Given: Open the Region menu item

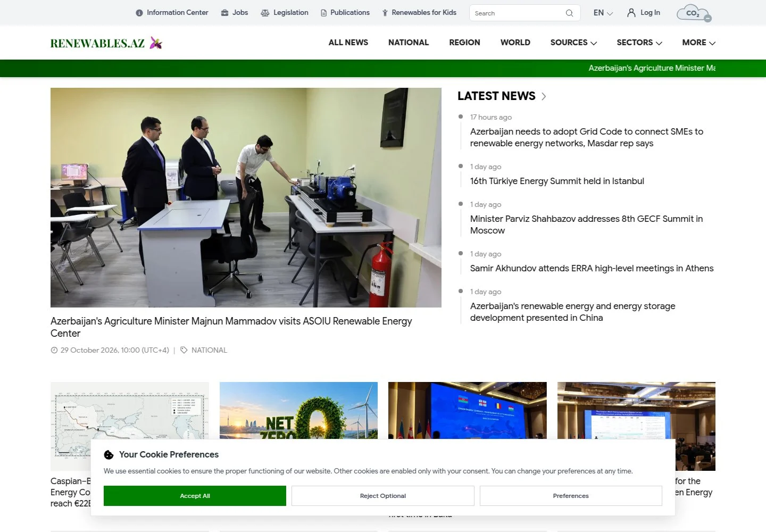Looking at the screenshot, I should [464, 43].
